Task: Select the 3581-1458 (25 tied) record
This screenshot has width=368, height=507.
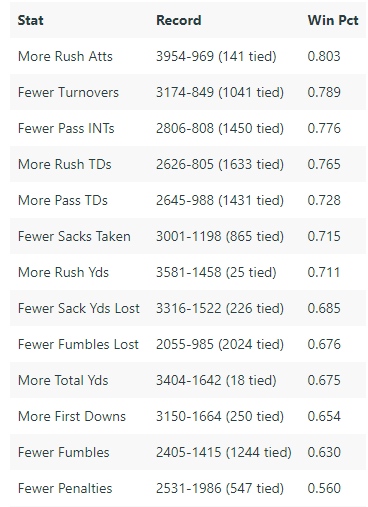Action: point(216,272)
